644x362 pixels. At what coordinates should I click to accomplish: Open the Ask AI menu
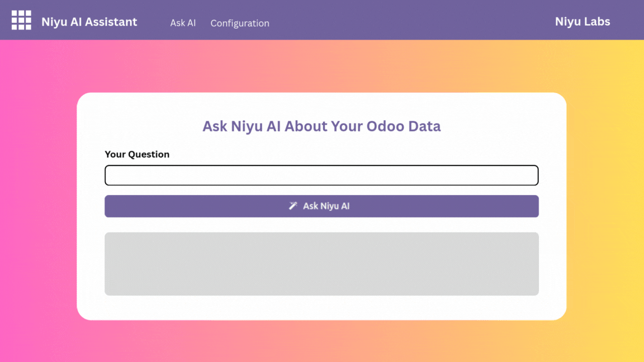tap(183, 23)
